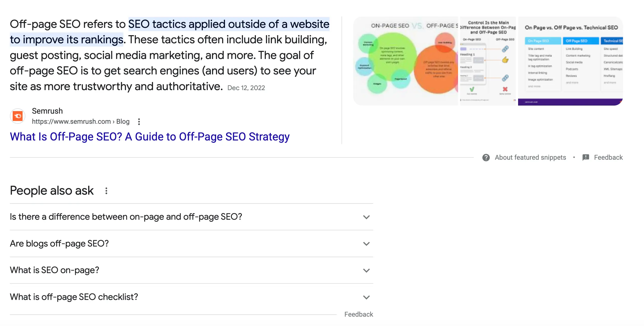Image resolution: width=644 pixels, height=326 pixels.
Task: Click the Semrush favicon logo
Action: click(18, 116)
